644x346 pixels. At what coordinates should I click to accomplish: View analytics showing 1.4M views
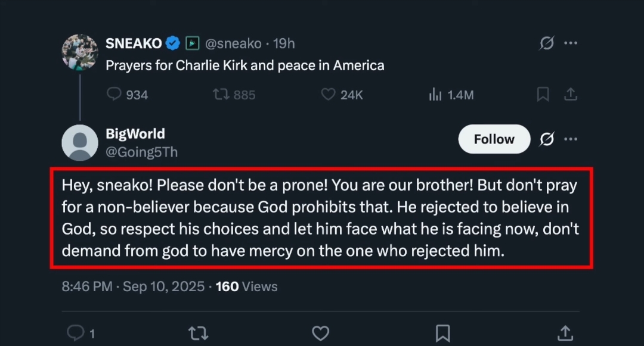pyautogui.click(x=435, y=95)
